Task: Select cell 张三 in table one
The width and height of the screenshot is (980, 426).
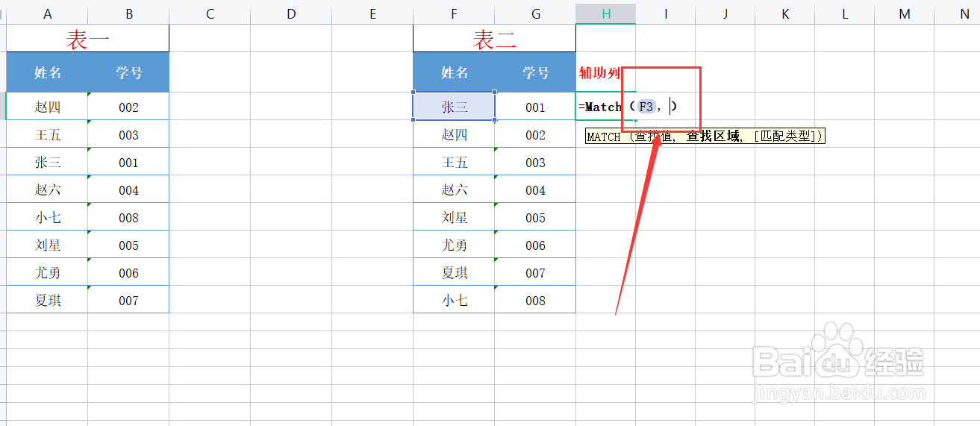Action: tap(48, 162)
